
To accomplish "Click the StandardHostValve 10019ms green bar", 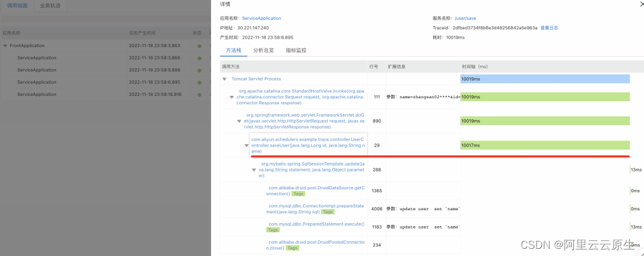I will (545, 97).
